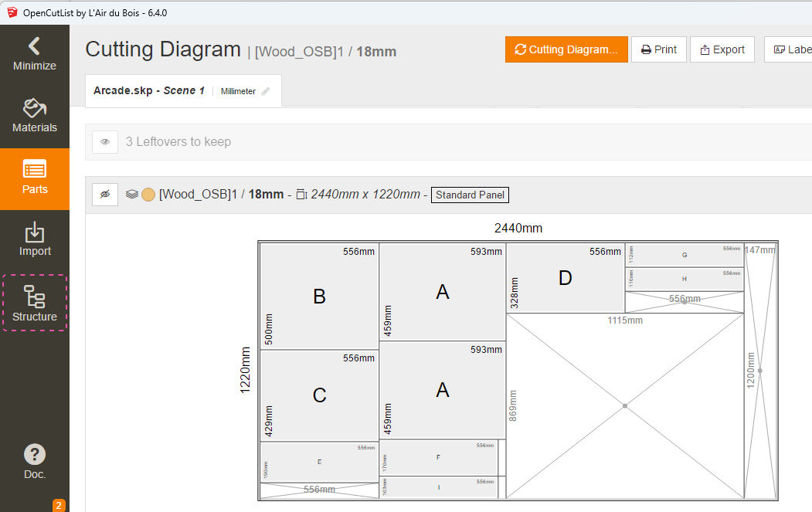
Task: Click the orange Cutting Diagram button
Action: coord(566,49)
